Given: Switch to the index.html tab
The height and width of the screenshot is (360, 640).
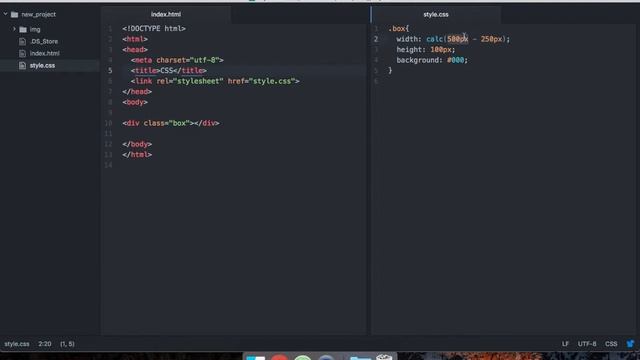Looking at the screenshot, I should click(x=166, y=14).
